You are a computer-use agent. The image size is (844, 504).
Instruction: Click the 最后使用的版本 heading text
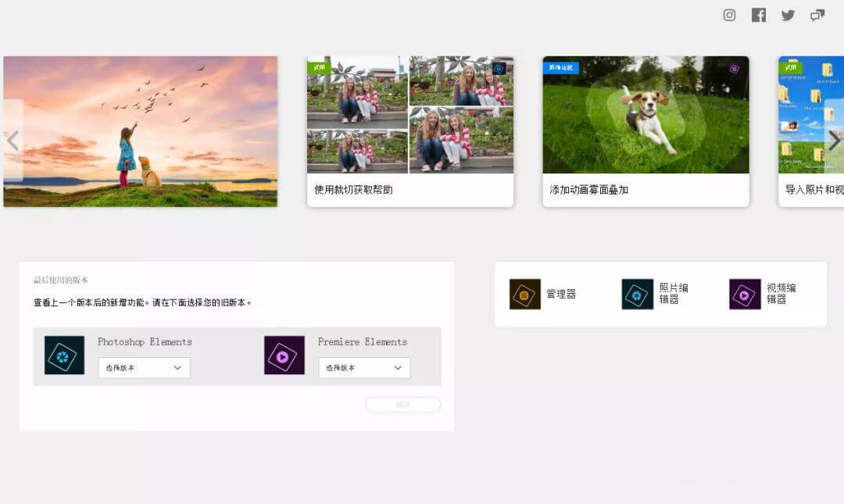tap(61, 280)
